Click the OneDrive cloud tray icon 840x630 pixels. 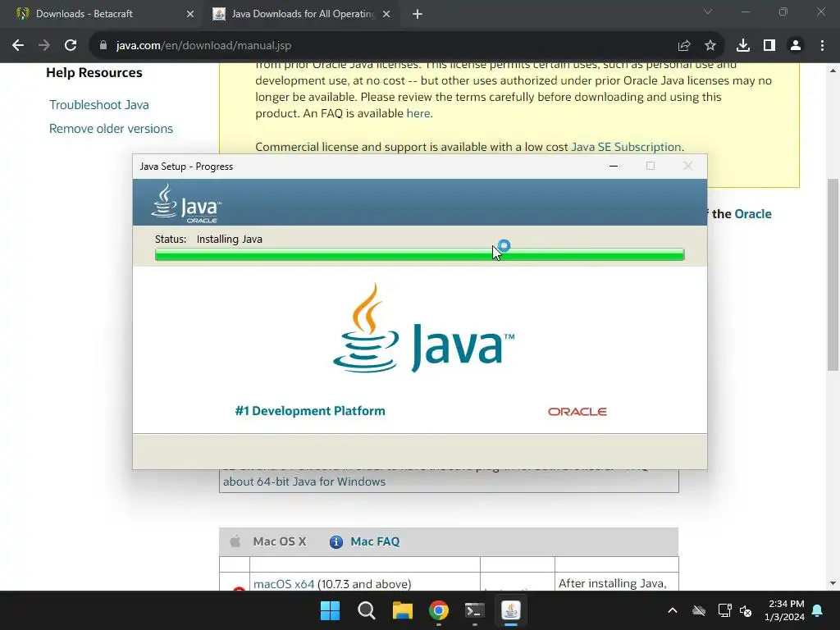click(x=699, y=610)
